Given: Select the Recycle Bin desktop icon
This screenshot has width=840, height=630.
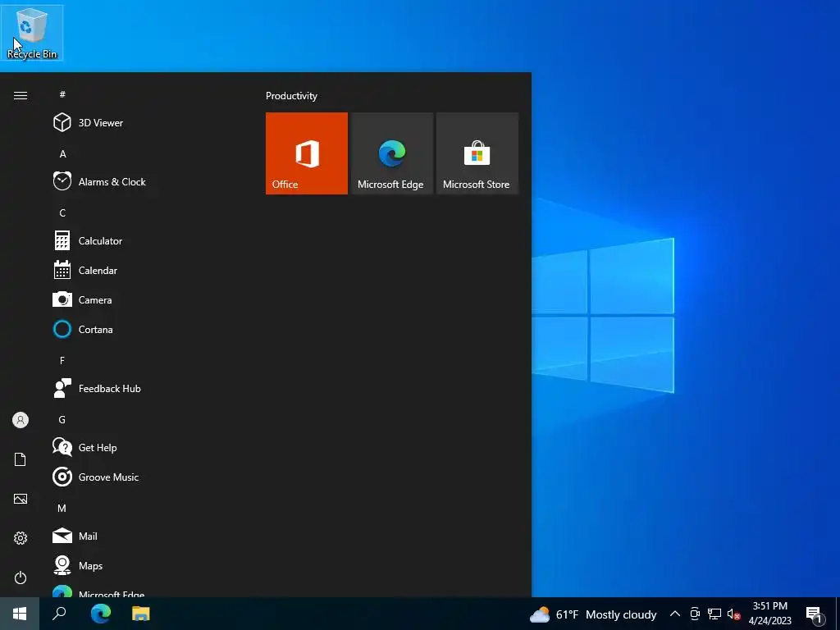Looking at the screenshot, I should click(32, 33).
